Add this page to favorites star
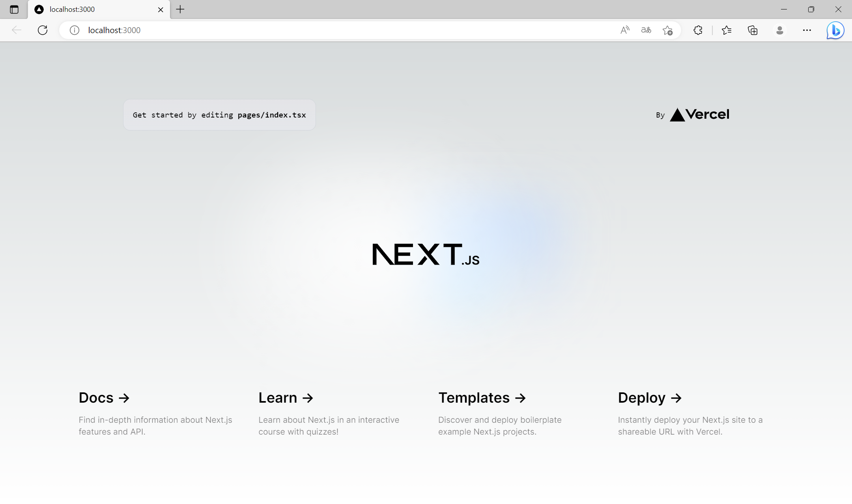 click(667, 30)
